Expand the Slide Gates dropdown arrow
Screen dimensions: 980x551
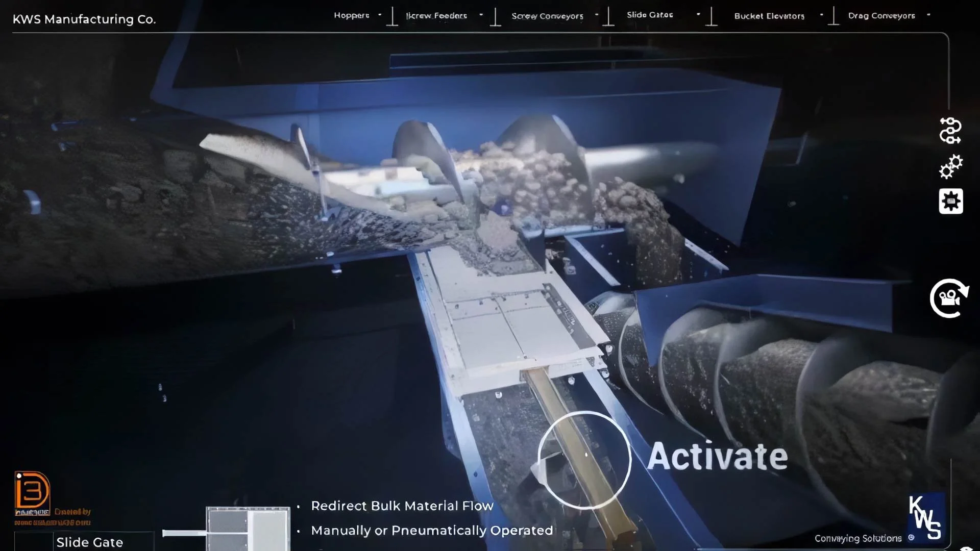coord(698,14)
